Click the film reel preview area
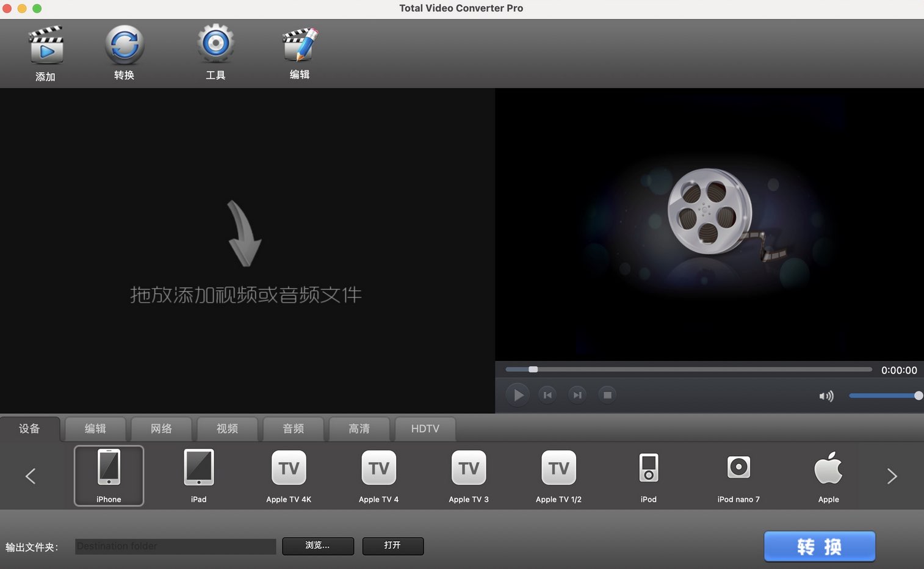Viewport: 924px width, 569px height. pos(709,225)
